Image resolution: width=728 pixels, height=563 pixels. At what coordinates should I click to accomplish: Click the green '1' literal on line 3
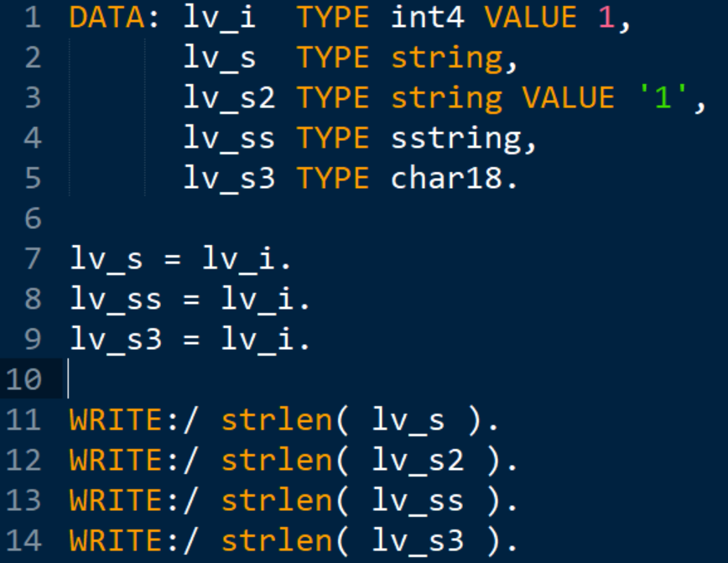tap(663, 98)
